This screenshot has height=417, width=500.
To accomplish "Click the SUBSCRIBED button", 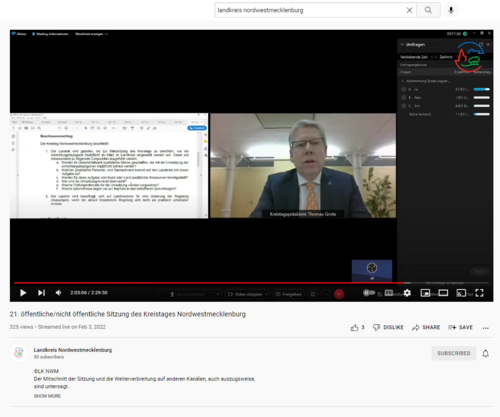I will click(x=454, y=353).
